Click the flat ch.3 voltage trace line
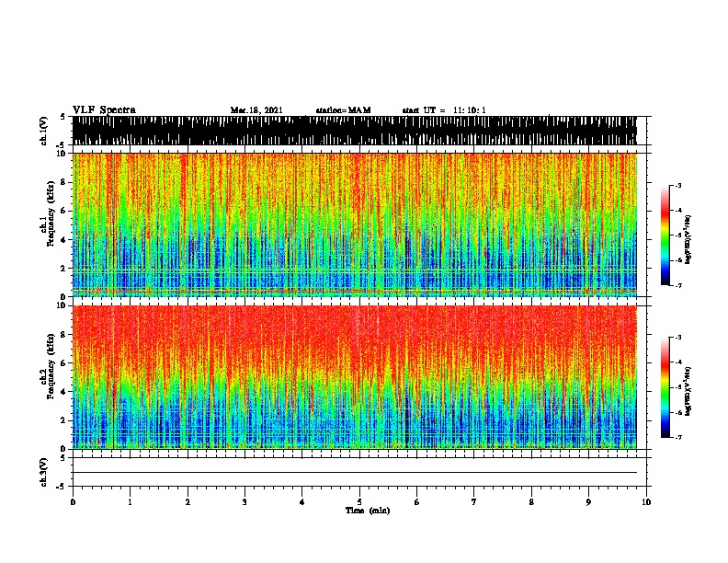Viewport: 728px width, 563px height. pos(355,473)
